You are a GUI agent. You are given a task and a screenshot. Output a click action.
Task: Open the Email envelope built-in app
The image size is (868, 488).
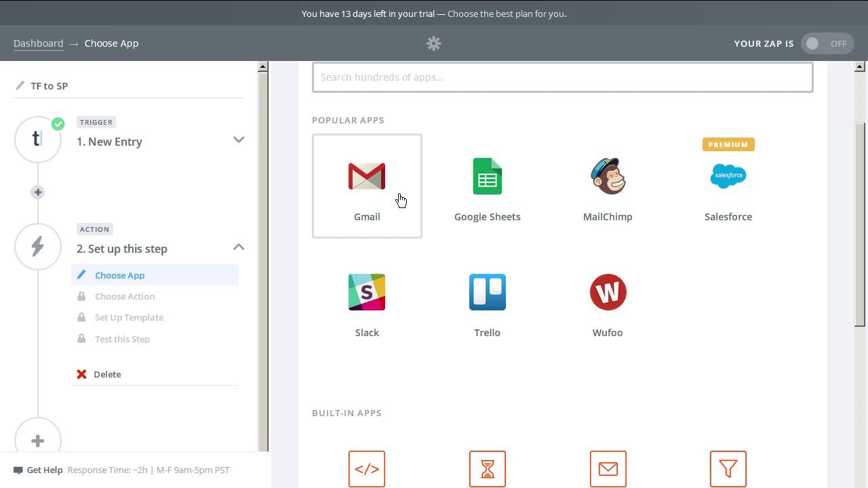click(x=608, y=468)
